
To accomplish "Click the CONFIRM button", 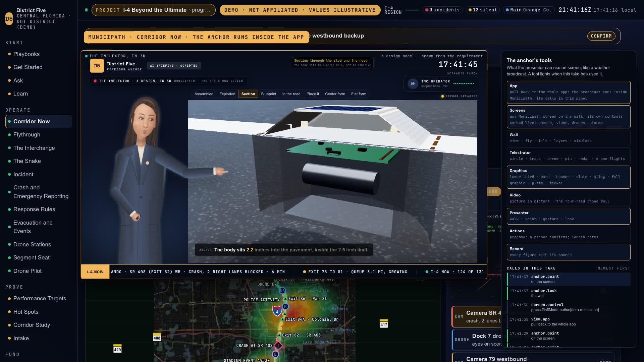I will coord(601,36).
